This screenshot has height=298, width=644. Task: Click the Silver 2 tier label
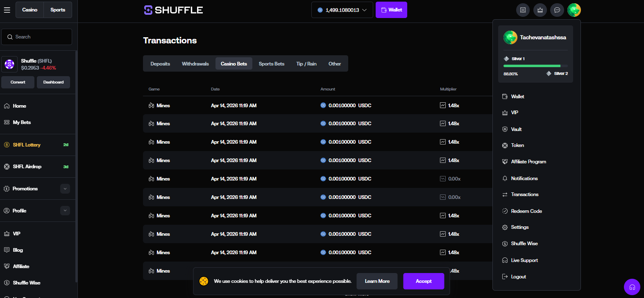point(561,74)
